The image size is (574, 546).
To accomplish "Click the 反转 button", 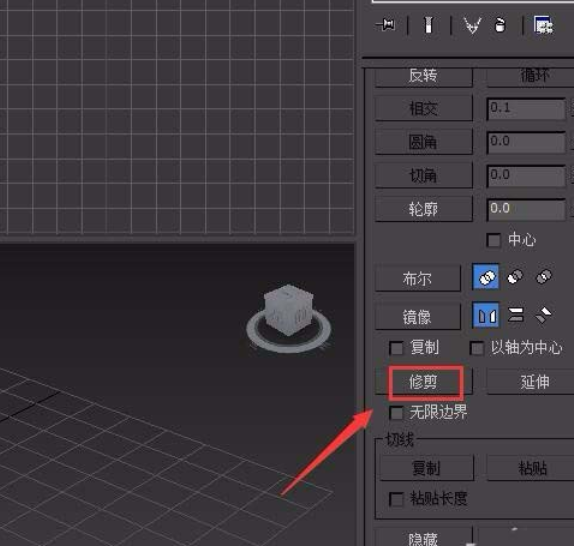I will pos(424,77).
